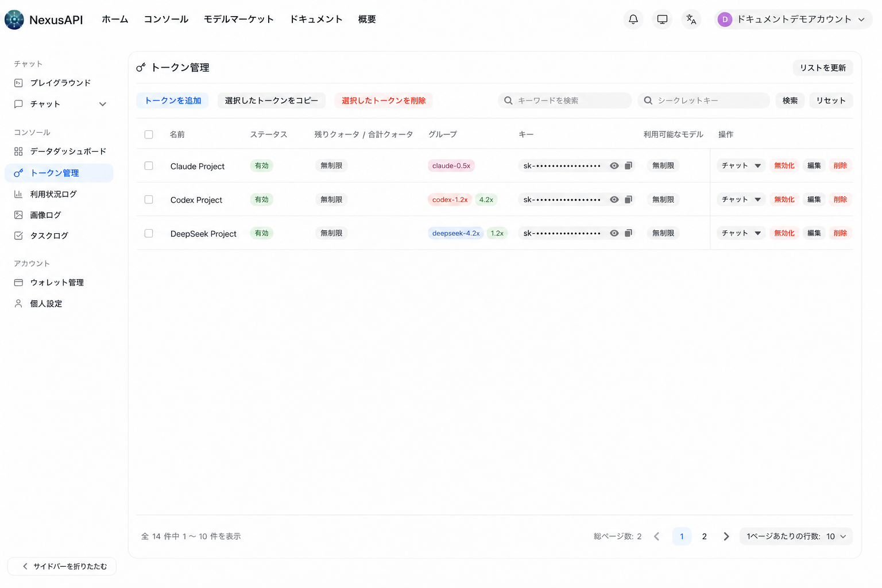The image size is (882, 588).
Task: Click the playground icon in sidebar
Action: tap(18, 83)
